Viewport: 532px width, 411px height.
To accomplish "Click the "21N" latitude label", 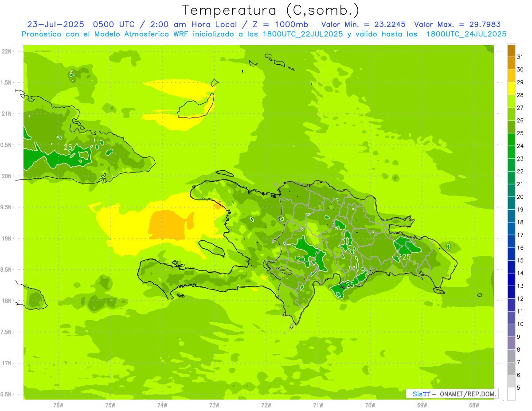I will point(8,114).
